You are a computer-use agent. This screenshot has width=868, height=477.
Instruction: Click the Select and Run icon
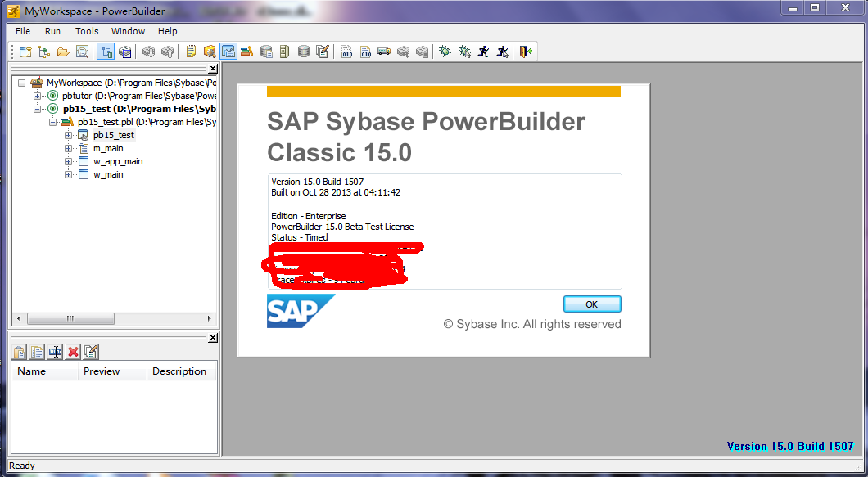coord(502,52)
